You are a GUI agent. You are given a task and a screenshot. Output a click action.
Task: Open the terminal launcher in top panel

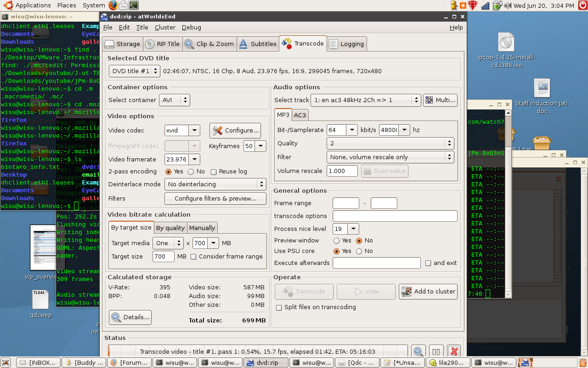pos(134,6)
